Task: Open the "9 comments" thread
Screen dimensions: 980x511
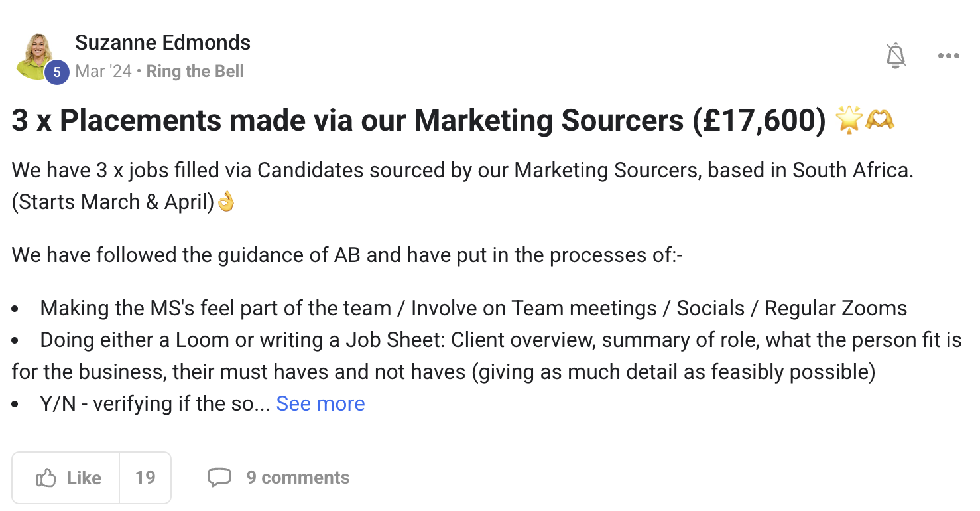Action: pos(298,478)
